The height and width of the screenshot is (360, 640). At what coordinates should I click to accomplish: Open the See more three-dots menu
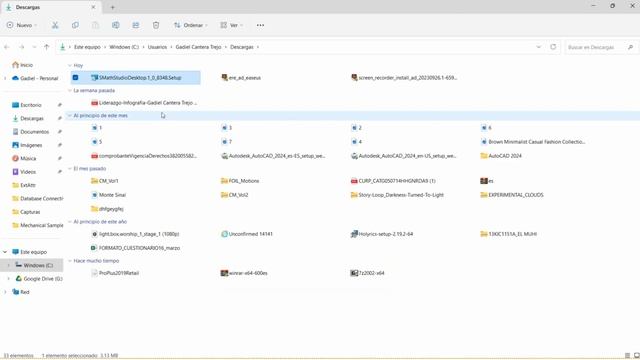point(260,25)
